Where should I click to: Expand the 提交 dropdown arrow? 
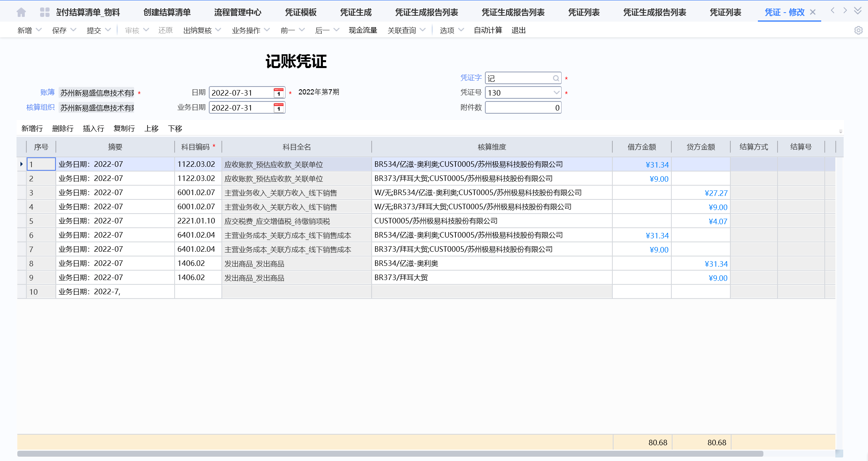pyautogui.click(x=108, y=30)
